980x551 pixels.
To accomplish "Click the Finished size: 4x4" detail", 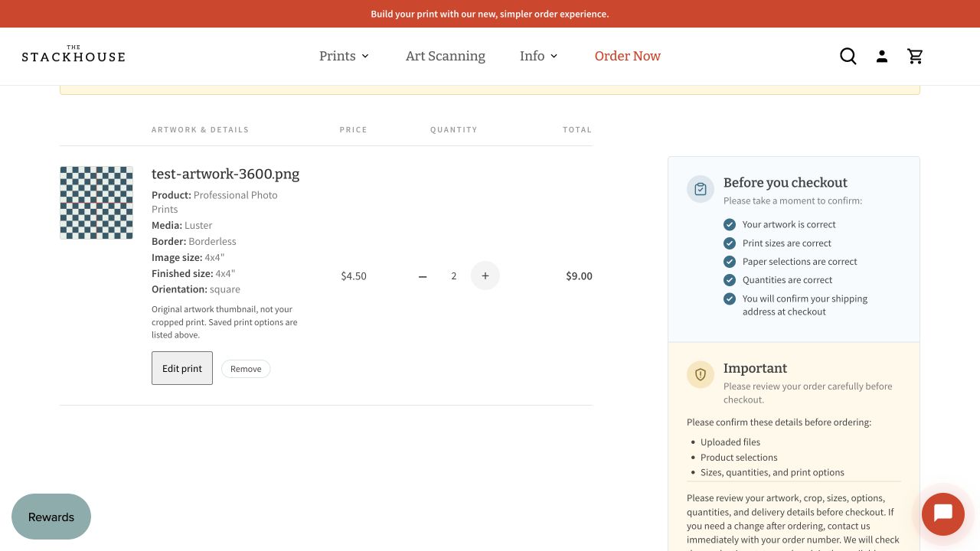I will pyautogui.click(x=194, y=273).
